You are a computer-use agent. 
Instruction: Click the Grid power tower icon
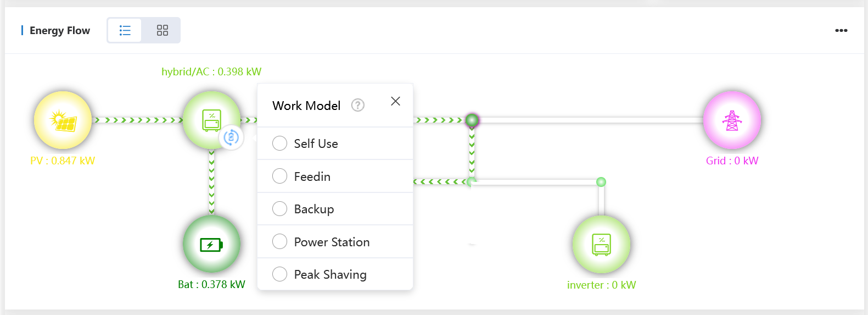pyautogui.click(x=732, y=120)
